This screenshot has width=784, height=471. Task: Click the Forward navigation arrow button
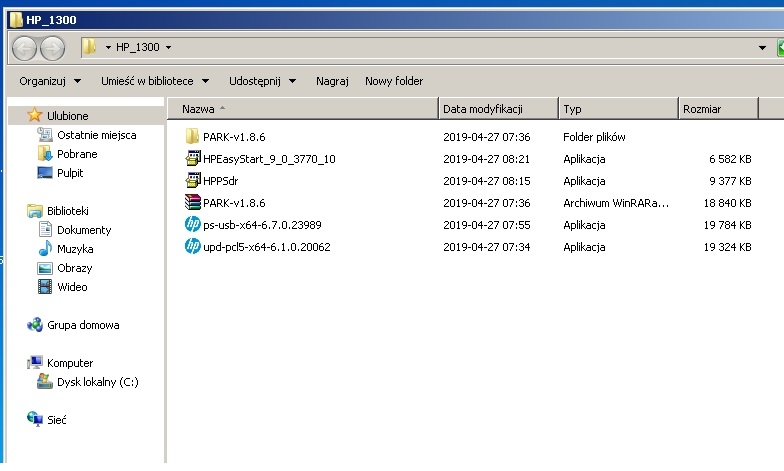(x=52, y=48)
